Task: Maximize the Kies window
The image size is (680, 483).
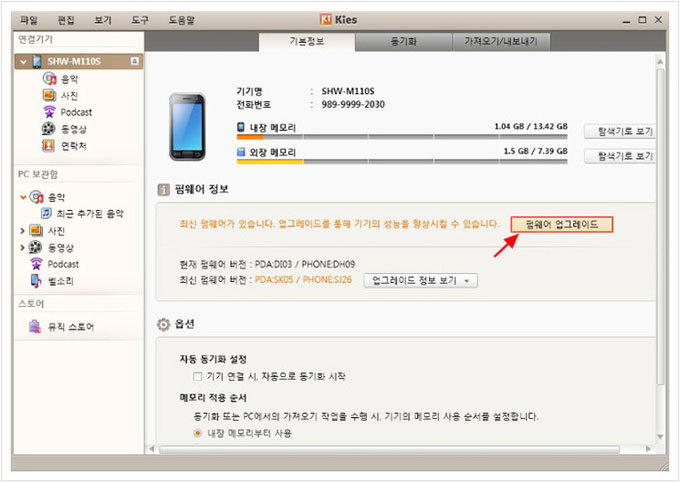Action: point(642,20)
